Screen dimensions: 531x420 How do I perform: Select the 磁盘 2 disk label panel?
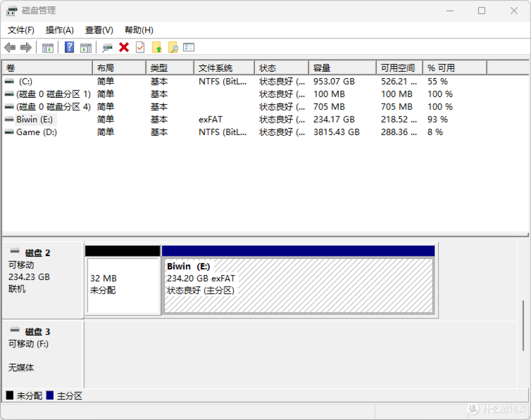[x=43, y=280]
